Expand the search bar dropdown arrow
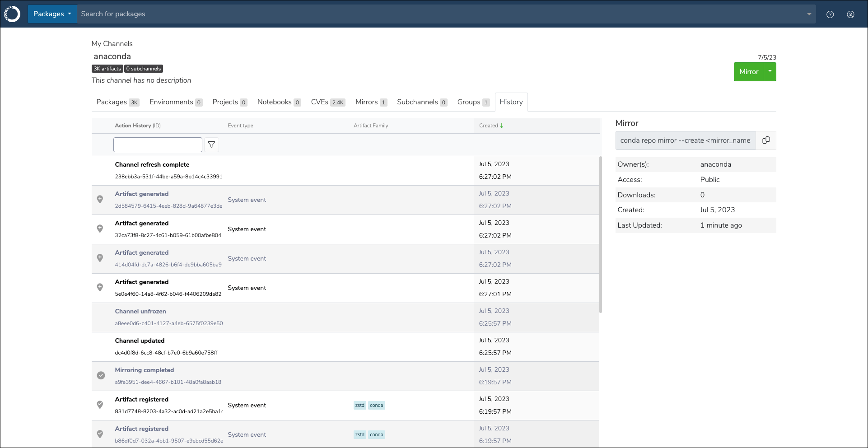868x448 pixels. coord(809,14)
